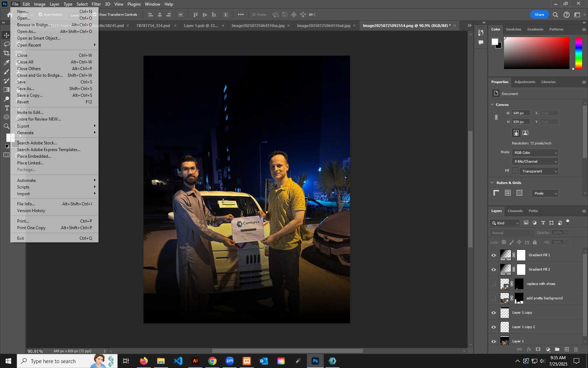Select the Crop tool
Image resolution: width=588 pixels, height=368 pixels.
[7, 53]
